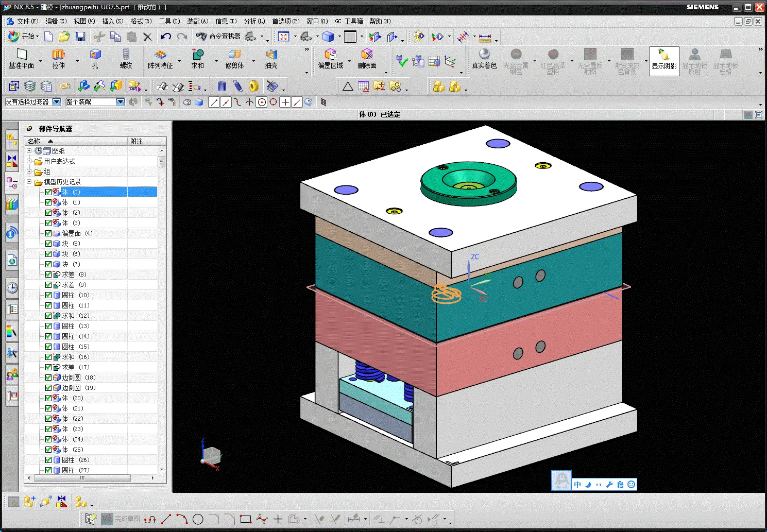Click the 附注 column header

click(x=147, y=141)
